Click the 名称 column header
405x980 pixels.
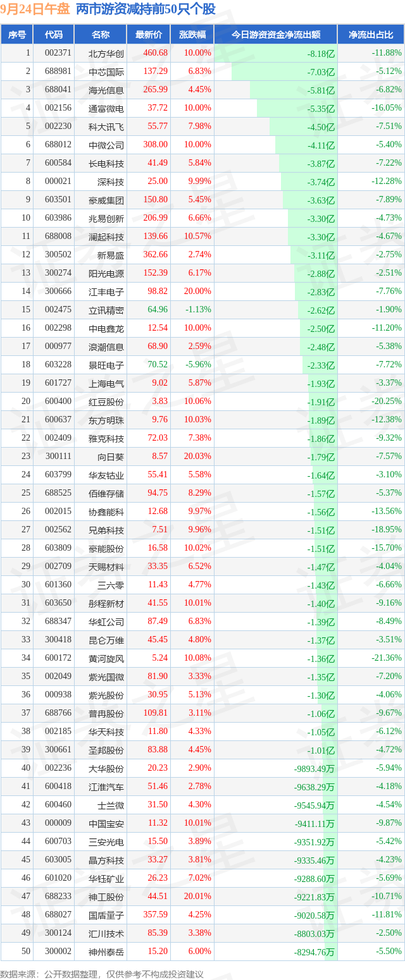[x=101, y=35]
